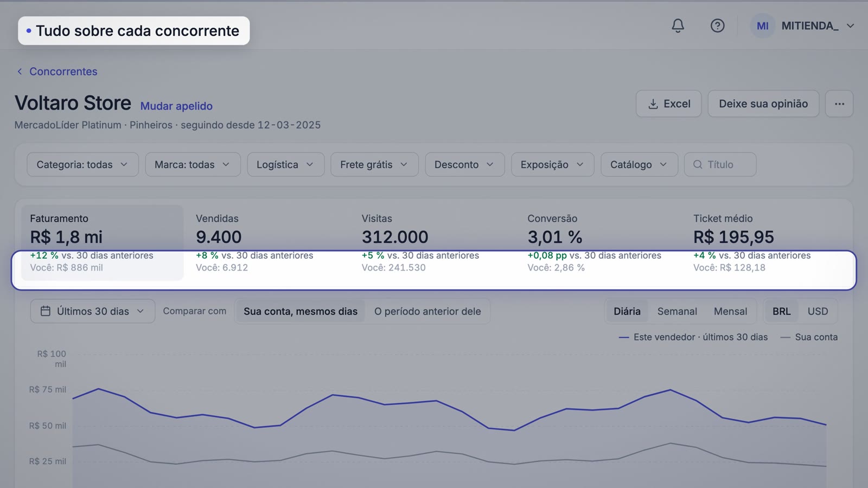Click the search magnifier in the Título field
Viewport: 868px width, 488px height.
698,164
